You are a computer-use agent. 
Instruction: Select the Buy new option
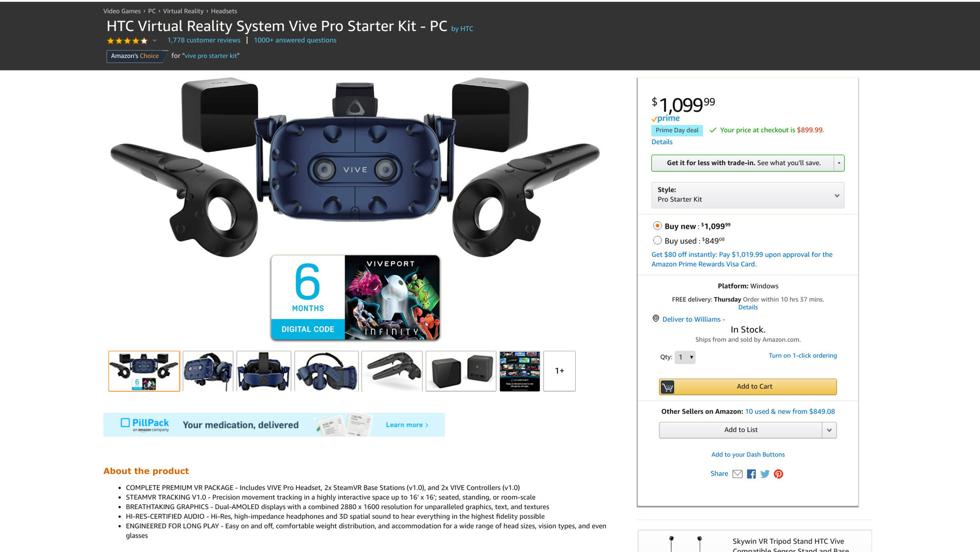pyautogui.click(x=657, y=226)
